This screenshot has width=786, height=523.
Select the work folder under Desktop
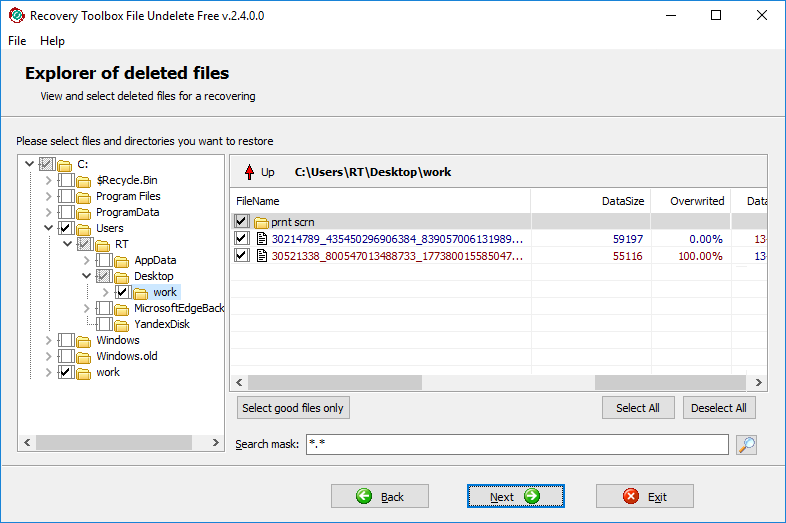(165, 292)
